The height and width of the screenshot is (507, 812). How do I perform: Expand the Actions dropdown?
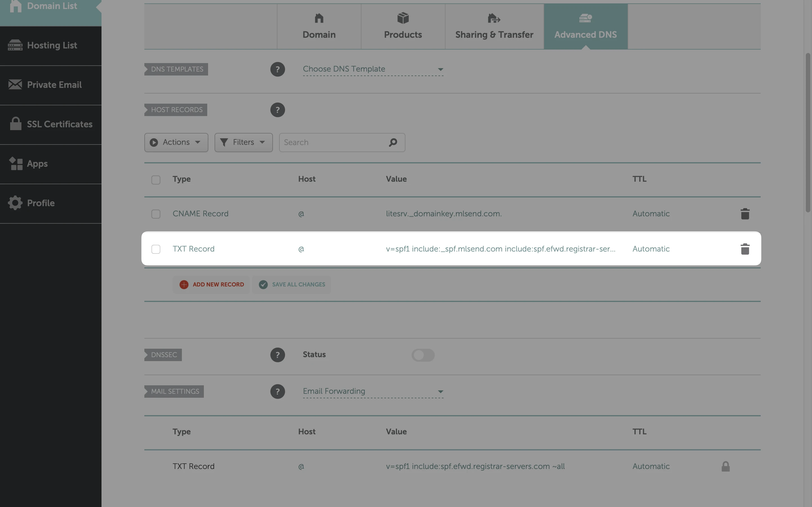tap(176, 143)
